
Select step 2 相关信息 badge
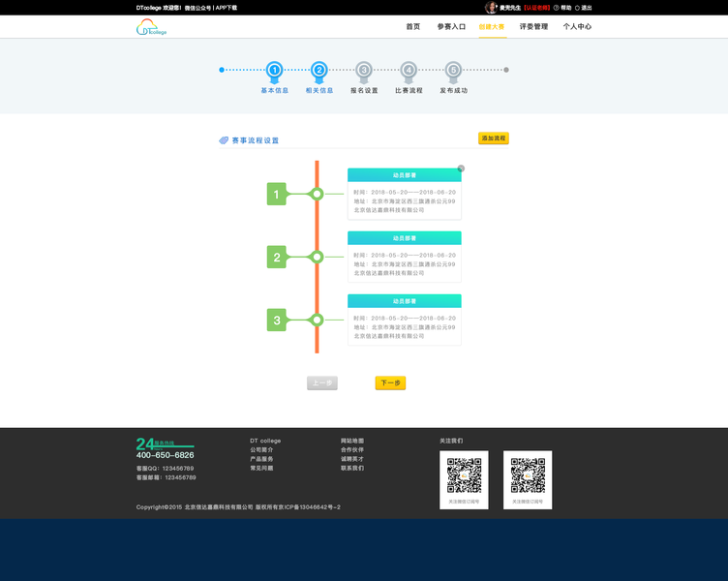tap(318, 72)
